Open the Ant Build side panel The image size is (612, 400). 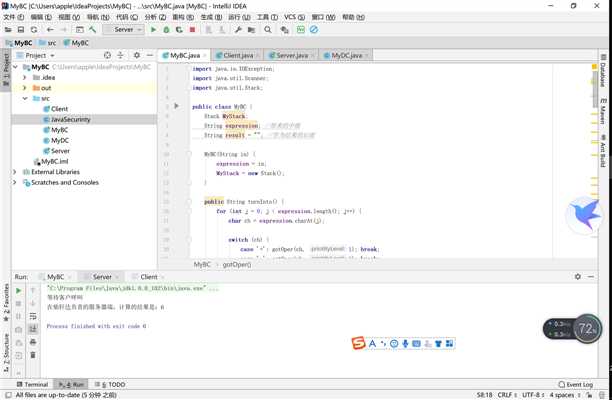coord(603,151)
